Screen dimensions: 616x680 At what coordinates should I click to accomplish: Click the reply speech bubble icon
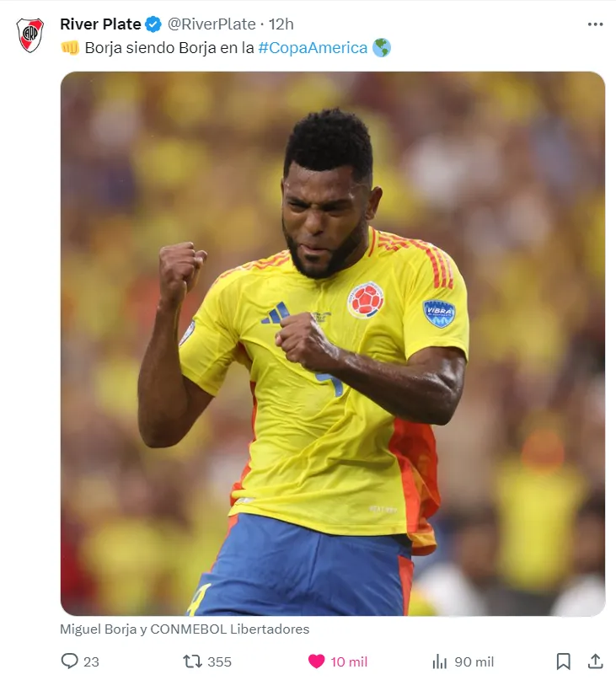(x=69, y=661)
